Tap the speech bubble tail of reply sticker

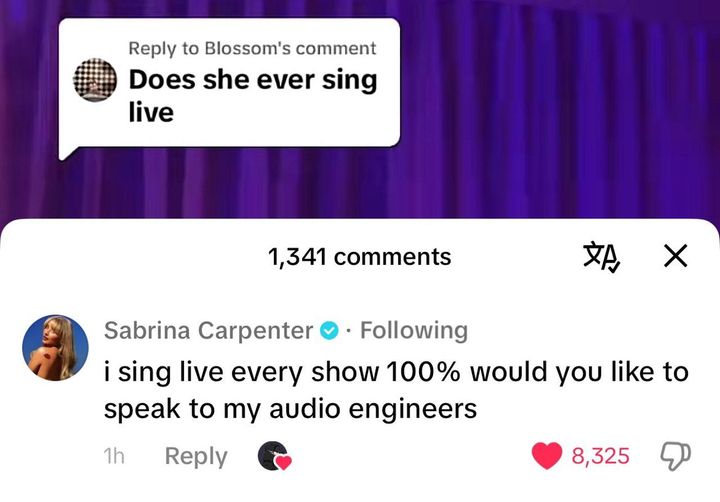coord(67,151)
